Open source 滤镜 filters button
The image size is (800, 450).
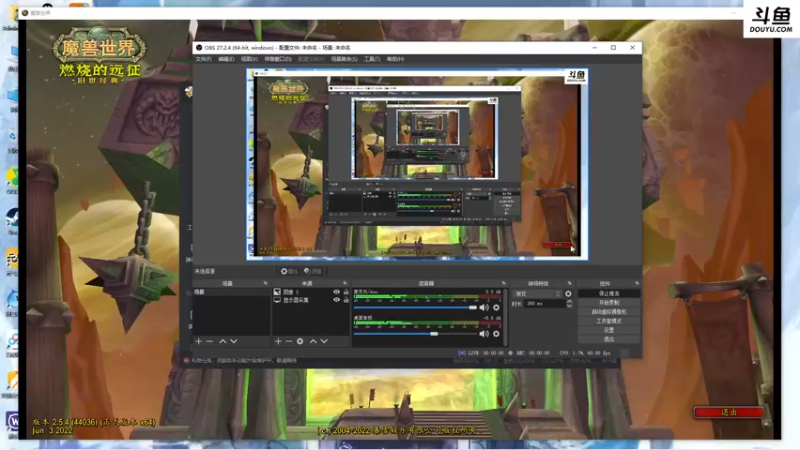pyautogui.click(x=313, y=271)
